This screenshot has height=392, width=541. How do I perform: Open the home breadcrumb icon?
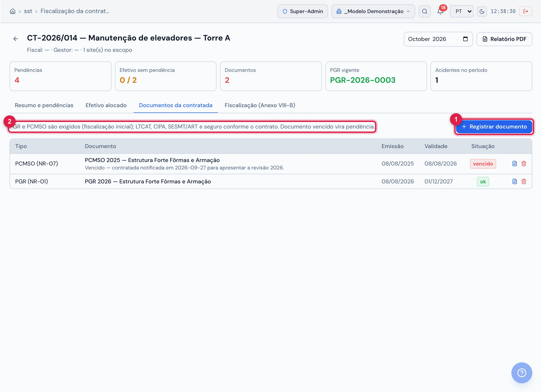13,11
